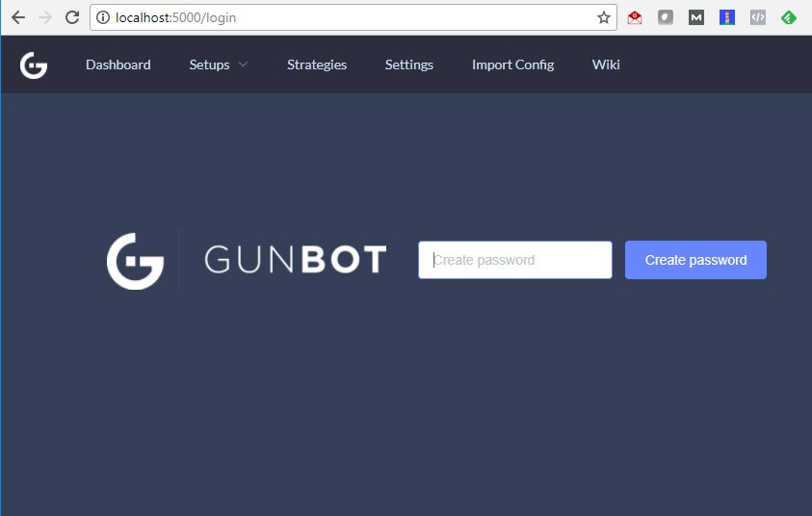The image size is (812, 516).
Task: Open Settings from the navbar
Action: [409, 64]
